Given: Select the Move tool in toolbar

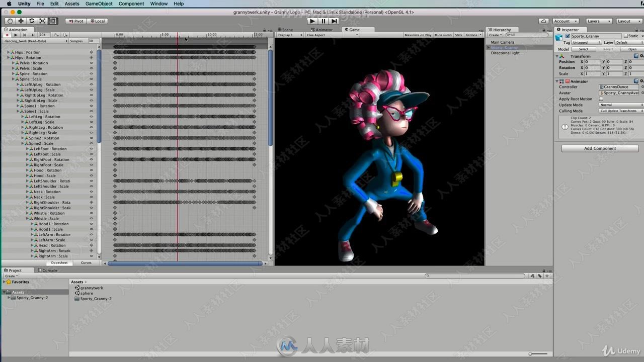Looking at the screenshot, I should [x=21, y=21].
